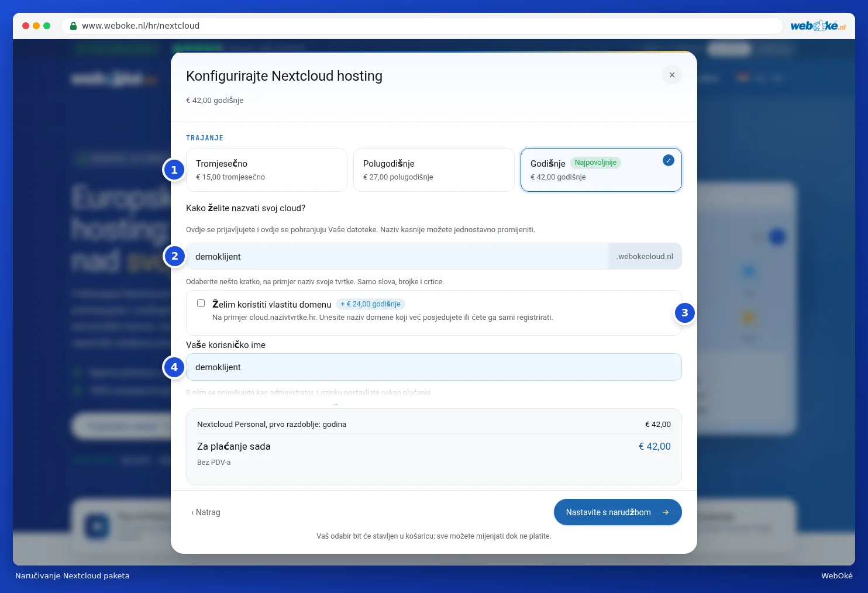Click the 'Bez PDV-a' note
Image resolution: width=868 pixels, height=593 pixels.
[x=213, y=462]
